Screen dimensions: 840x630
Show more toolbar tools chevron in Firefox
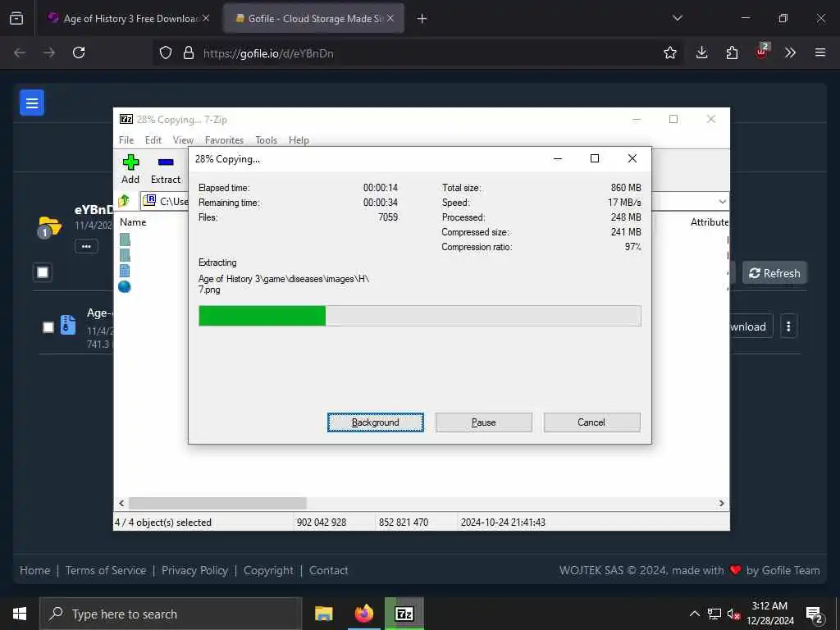point(790,52)
